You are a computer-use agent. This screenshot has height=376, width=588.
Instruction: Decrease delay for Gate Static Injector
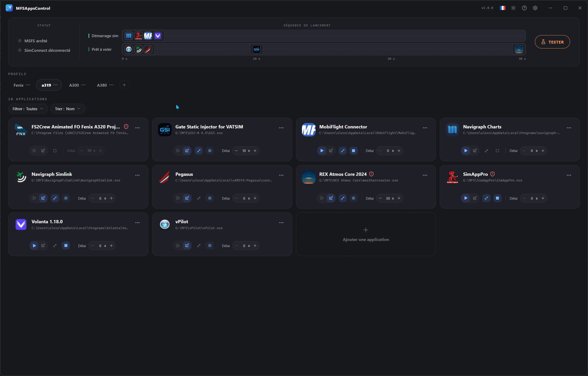(236, 151)
